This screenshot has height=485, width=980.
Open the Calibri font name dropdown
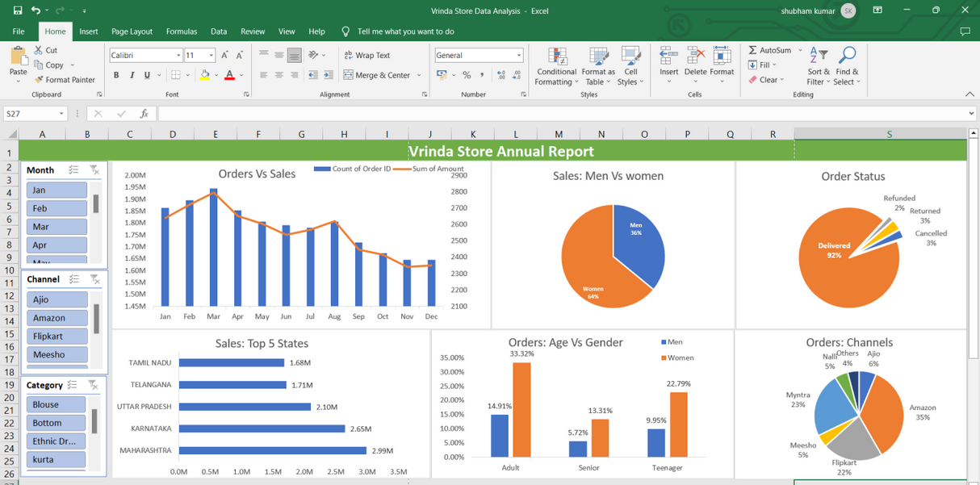point(179,55)
